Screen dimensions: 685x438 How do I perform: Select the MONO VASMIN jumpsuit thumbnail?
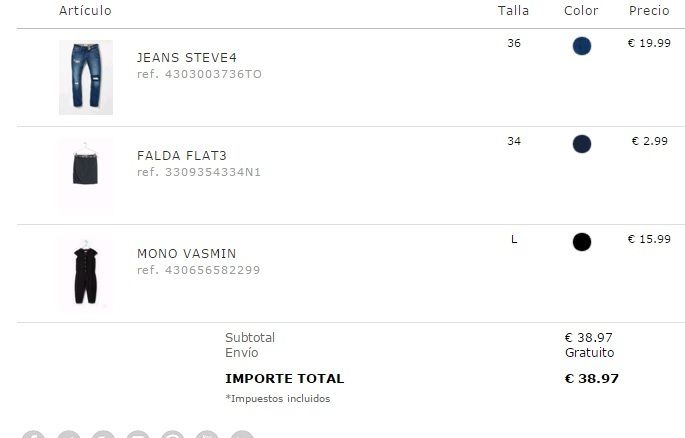pos(85,272)
